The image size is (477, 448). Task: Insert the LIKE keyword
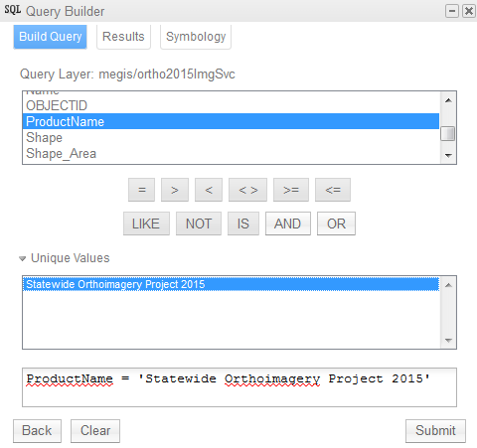pos(146,224)
